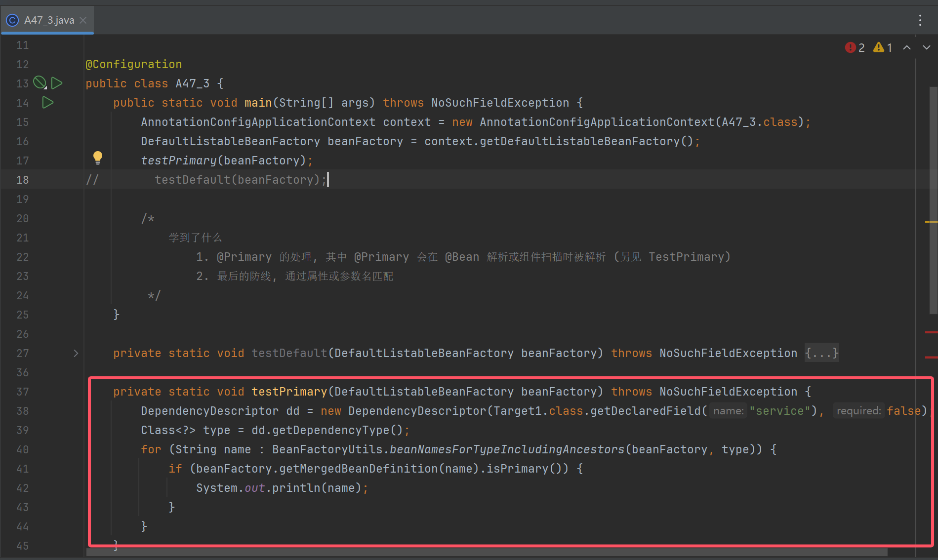Click the warning indicator showing 1

tap(883, 47)
